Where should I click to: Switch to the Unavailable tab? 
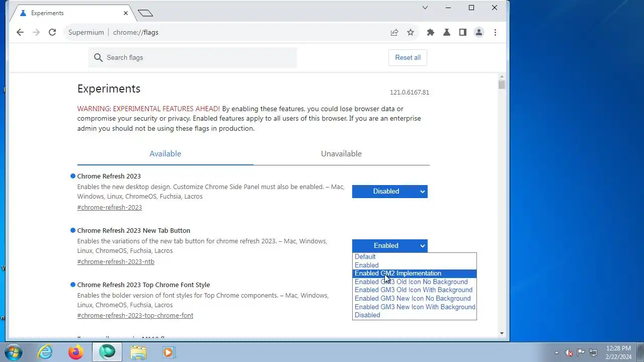coord(341,154)
